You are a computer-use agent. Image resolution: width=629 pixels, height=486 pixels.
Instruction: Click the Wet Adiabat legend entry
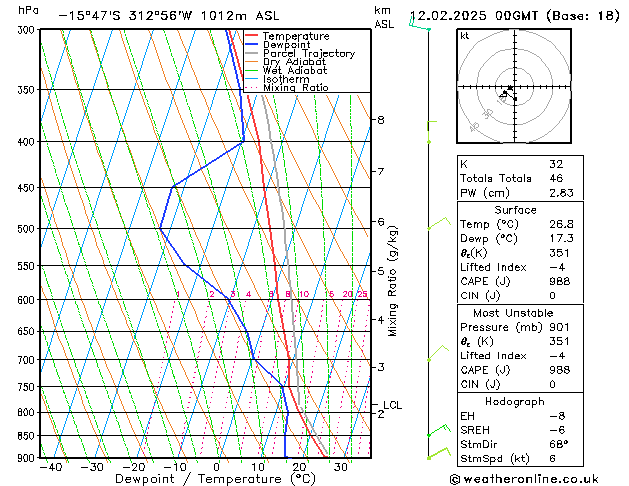coord(294,71)
